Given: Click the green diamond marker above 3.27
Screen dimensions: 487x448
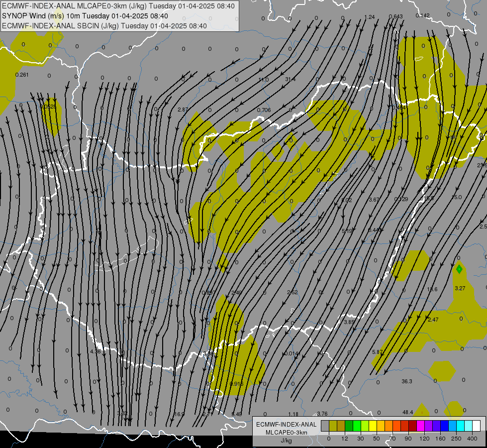Looking at the screenshot, I should 459,269.
